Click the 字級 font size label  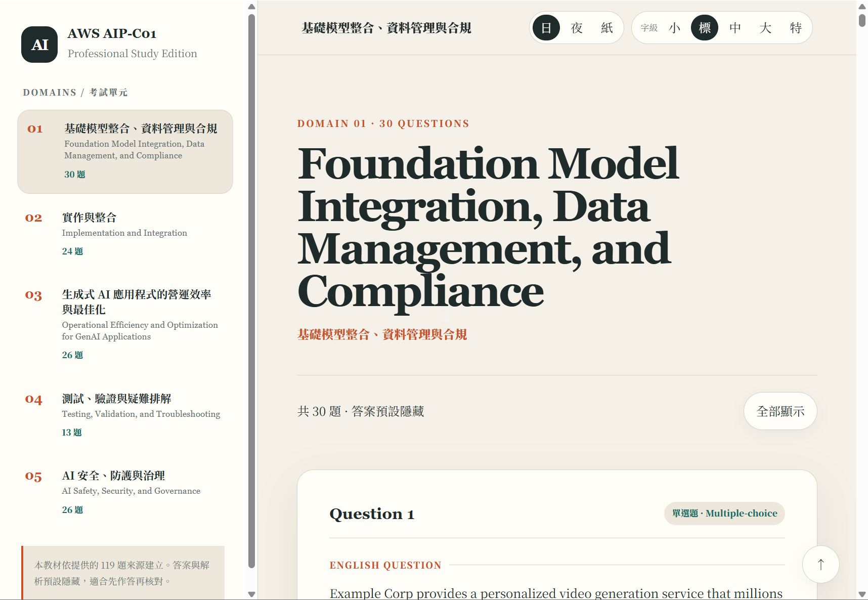pos(649,28)
